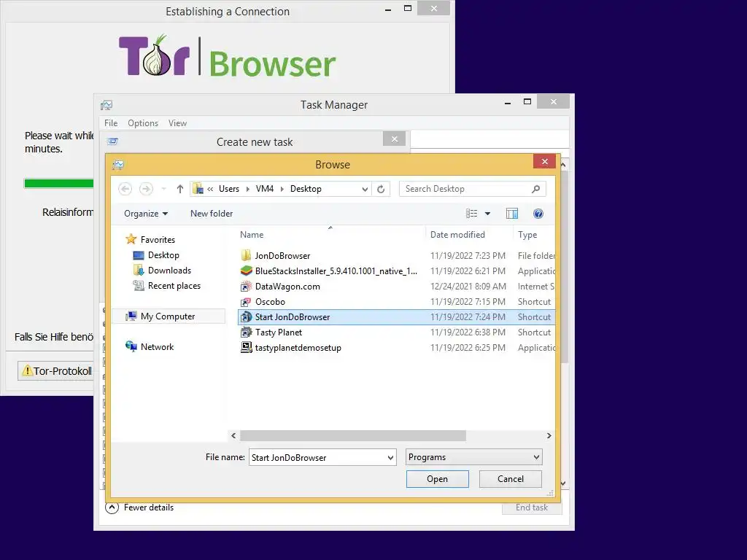Click the horizontal scrollbar thumb
Viewport: 747px width, 560px height.
(353, 435)
